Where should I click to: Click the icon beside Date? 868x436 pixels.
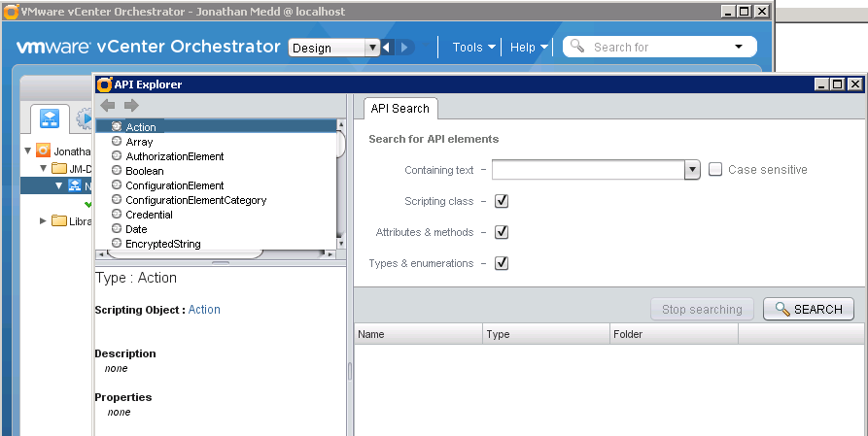[x=117, y=228]
